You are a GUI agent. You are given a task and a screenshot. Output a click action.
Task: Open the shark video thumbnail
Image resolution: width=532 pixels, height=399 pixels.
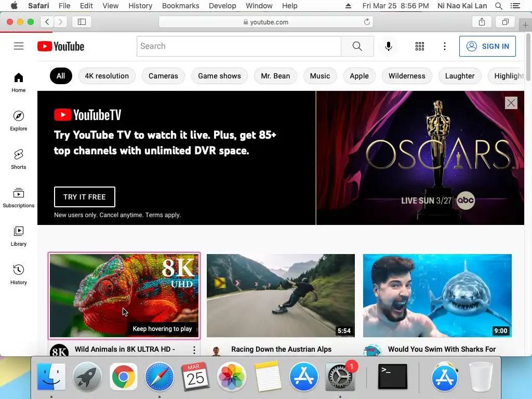tap(437, 296)
